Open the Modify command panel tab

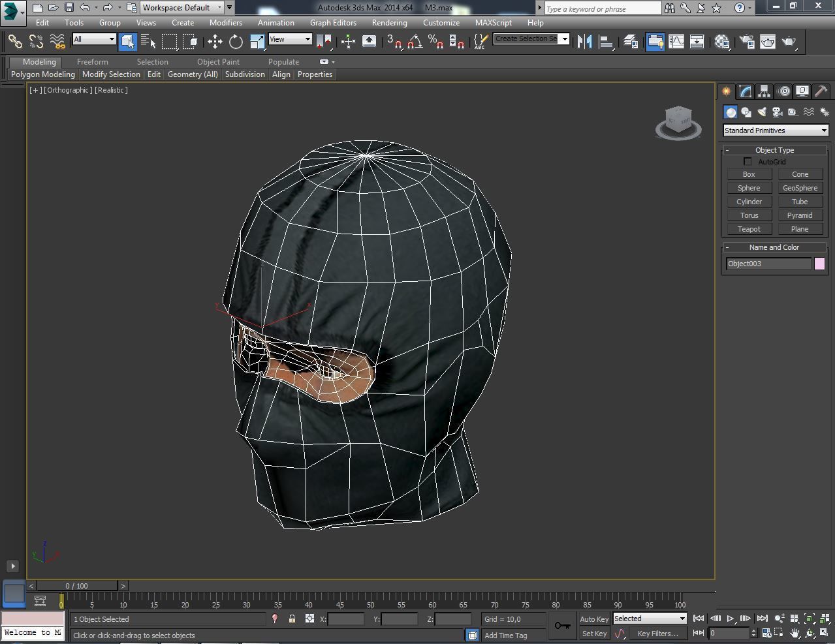(745, 91)
